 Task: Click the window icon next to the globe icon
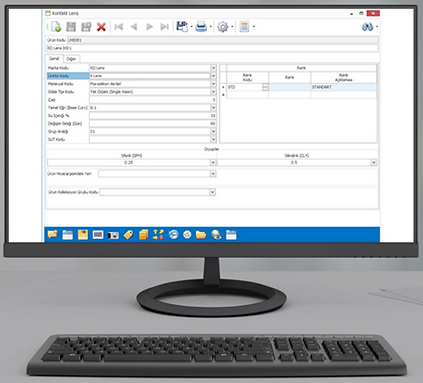click(231, 235)
